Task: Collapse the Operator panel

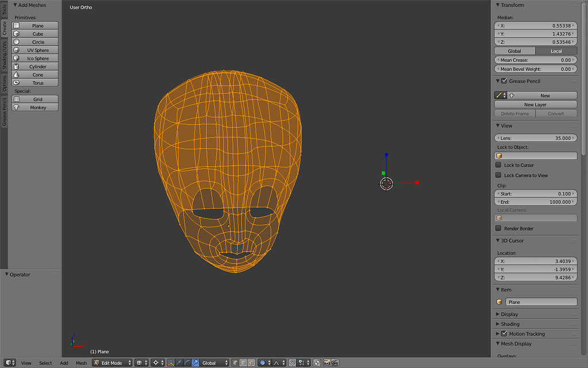Action: pyautogui.click(x=6, y=274)
